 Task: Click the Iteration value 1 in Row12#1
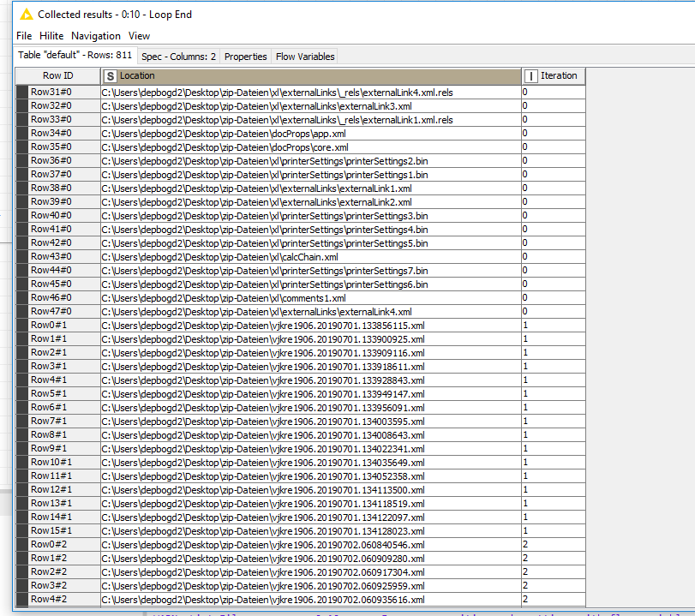[x=554, y=490]
